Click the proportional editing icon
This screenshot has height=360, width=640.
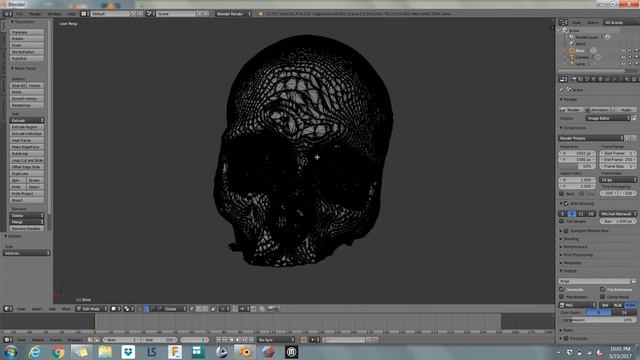pyautogui.click(x=225, y=309)
